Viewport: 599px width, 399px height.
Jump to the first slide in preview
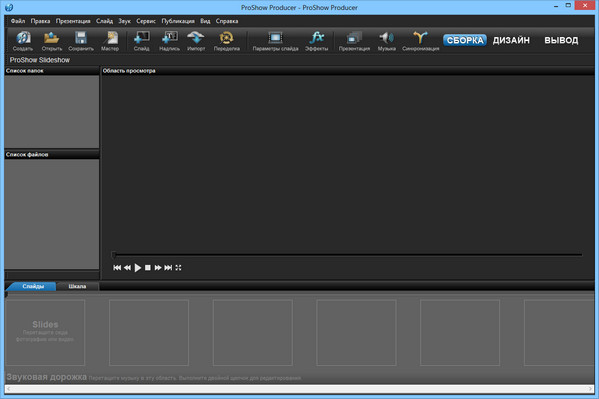pos(117,268)
